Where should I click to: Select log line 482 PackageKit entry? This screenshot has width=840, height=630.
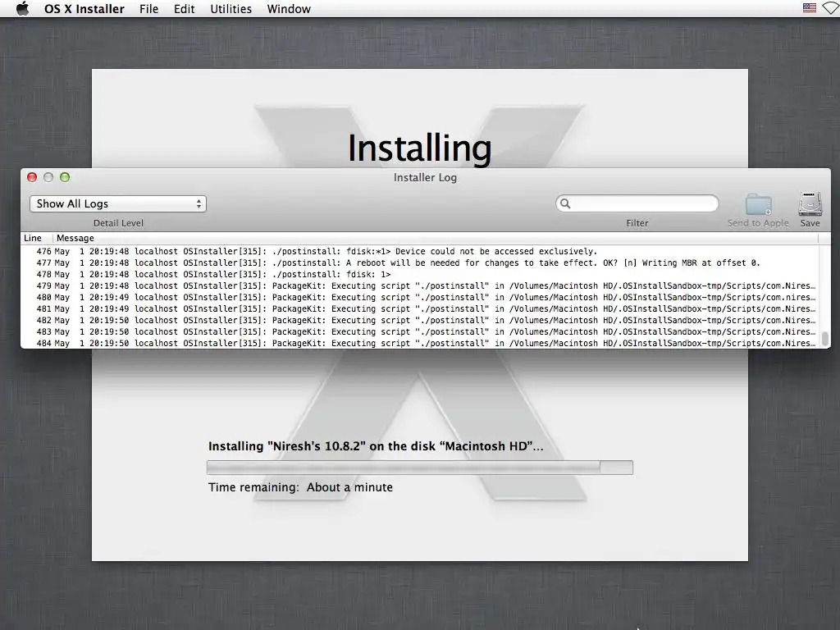click(x=420, y=321)
